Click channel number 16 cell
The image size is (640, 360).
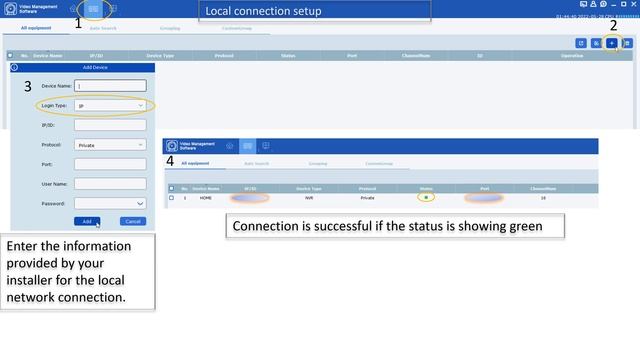pos(543,198)
